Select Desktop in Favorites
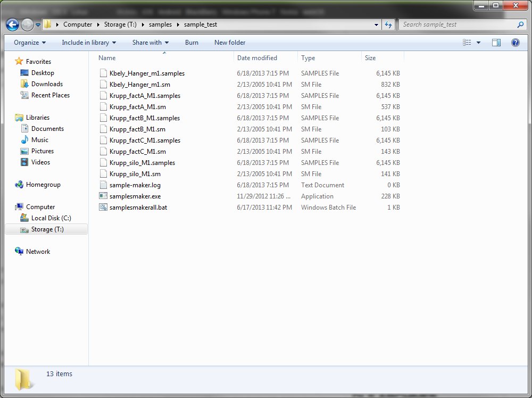532x398 pixels. (43, 72)
